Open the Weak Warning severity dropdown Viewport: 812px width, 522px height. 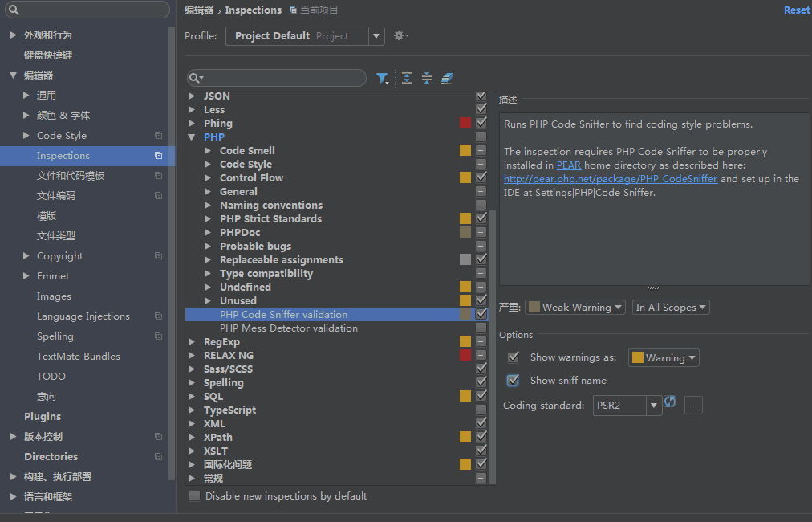coord(574,308)
